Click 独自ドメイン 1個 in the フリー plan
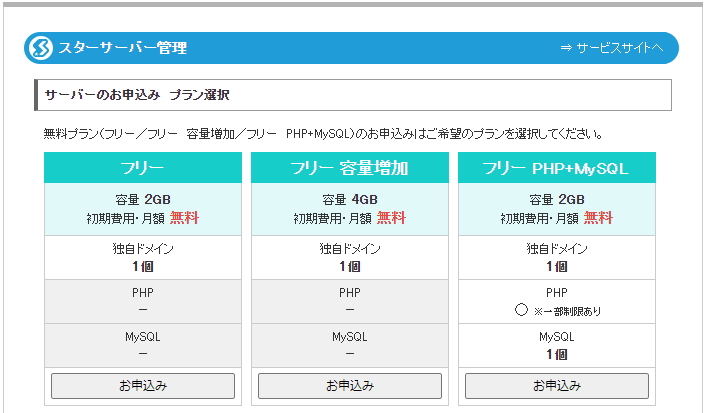This screenshot has width=706, height=413. [x=143, y=257]
